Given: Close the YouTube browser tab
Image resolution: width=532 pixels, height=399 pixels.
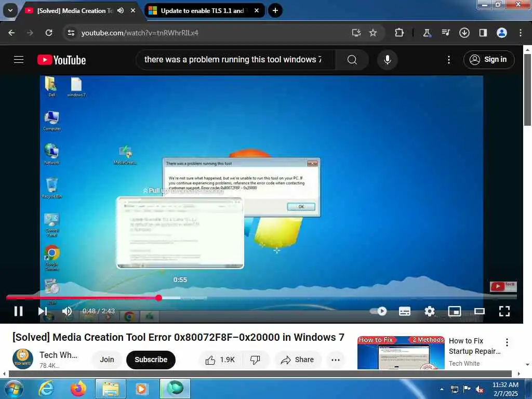Looking at the screenshot, I should tap(133, 10).
